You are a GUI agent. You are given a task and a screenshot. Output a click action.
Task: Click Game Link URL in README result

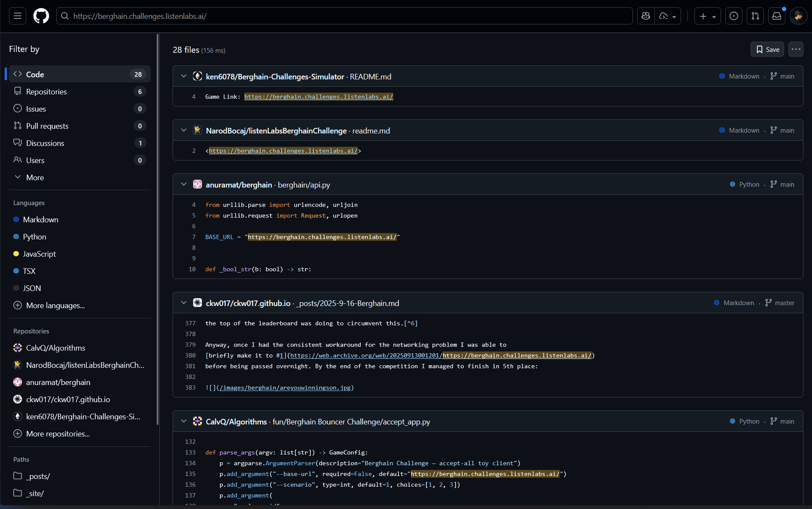(x=319, y=97)
